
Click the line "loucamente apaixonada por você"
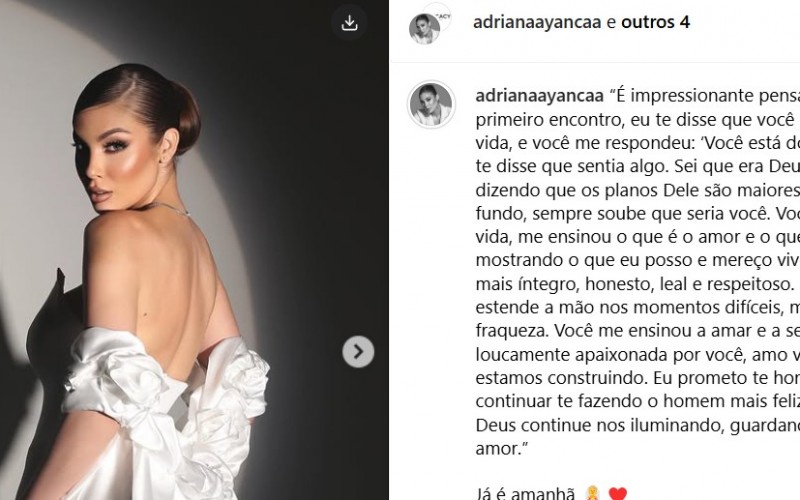coord(638,354)
